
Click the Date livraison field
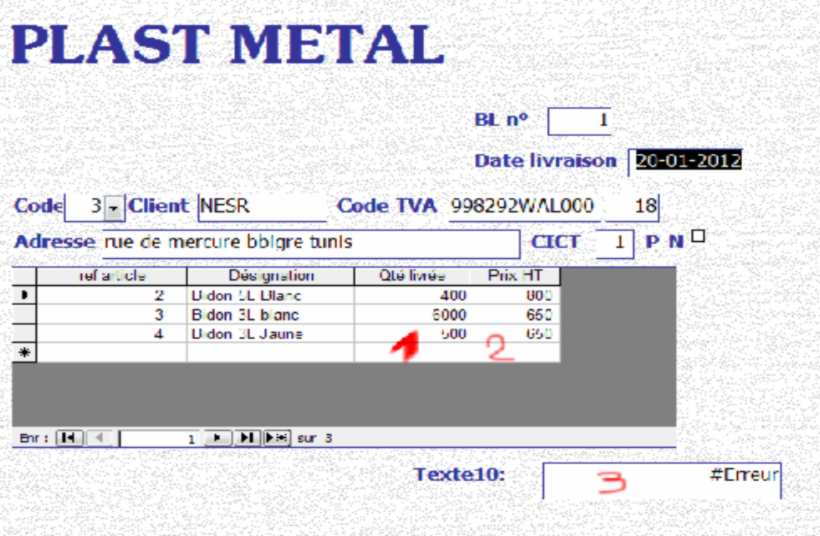[685, 161]
